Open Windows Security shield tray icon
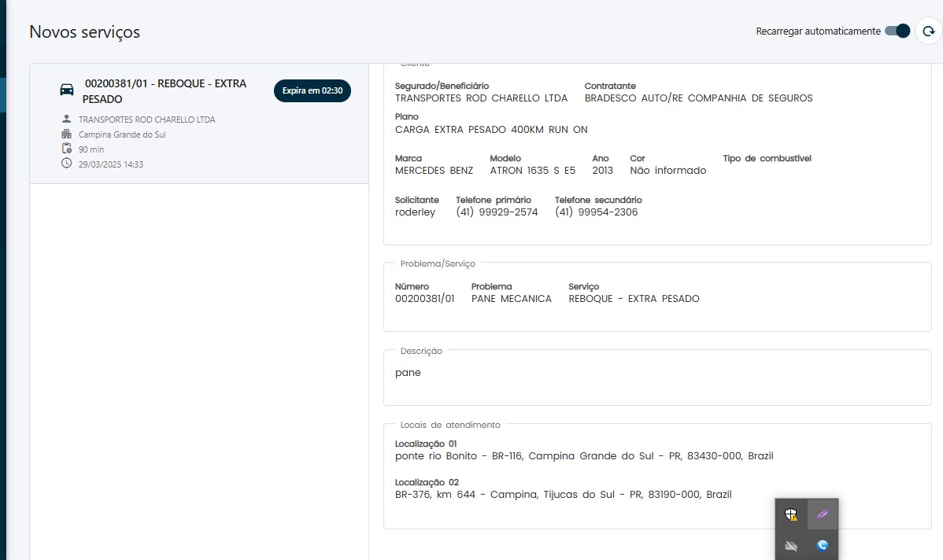Screen dimensions: 943x560 [x=791, y=514]
